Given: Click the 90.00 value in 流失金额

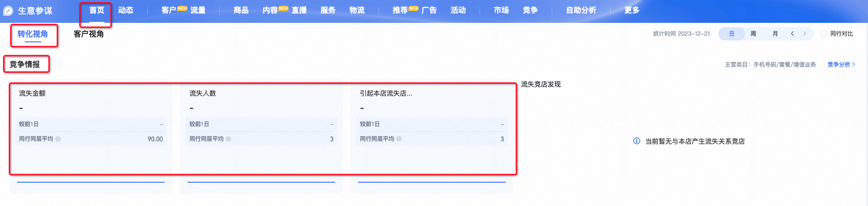Looking at the screenshot, I should pos(155,139).
